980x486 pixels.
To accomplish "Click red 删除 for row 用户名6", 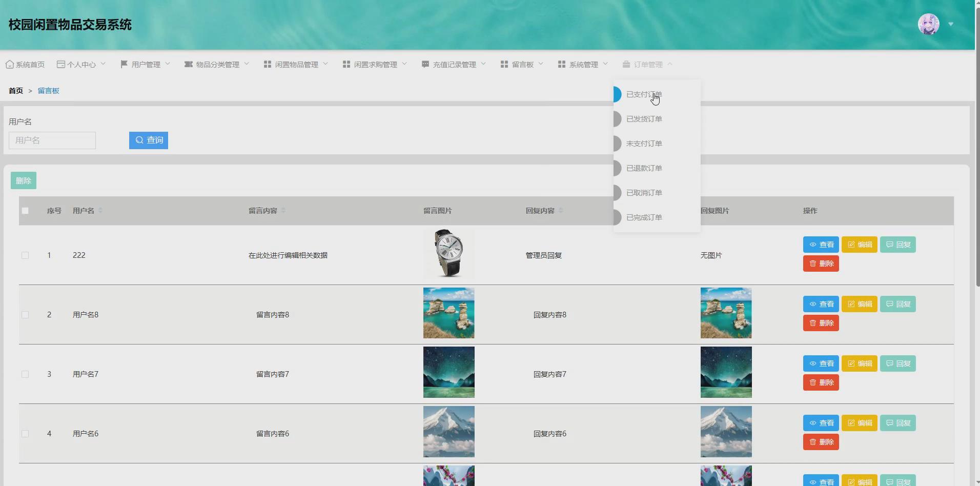I will (x=821, y=442).
